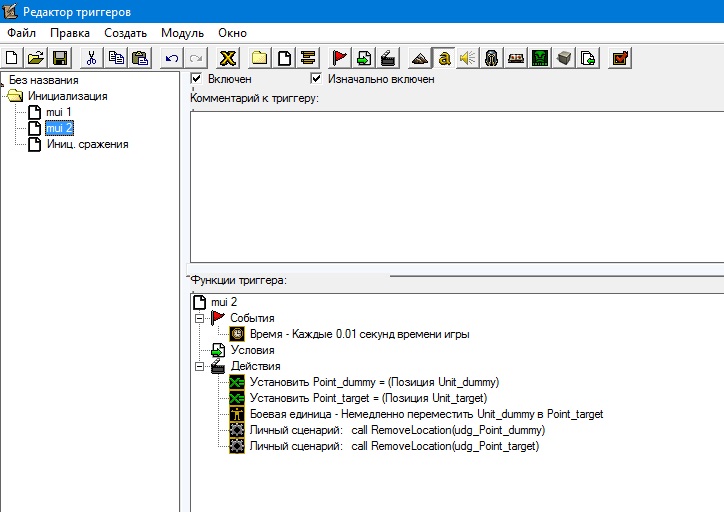The width and height of the screenshot is (724, 512).
Task: Click the unit icon of the move action
Action: (x=237, y=414)
